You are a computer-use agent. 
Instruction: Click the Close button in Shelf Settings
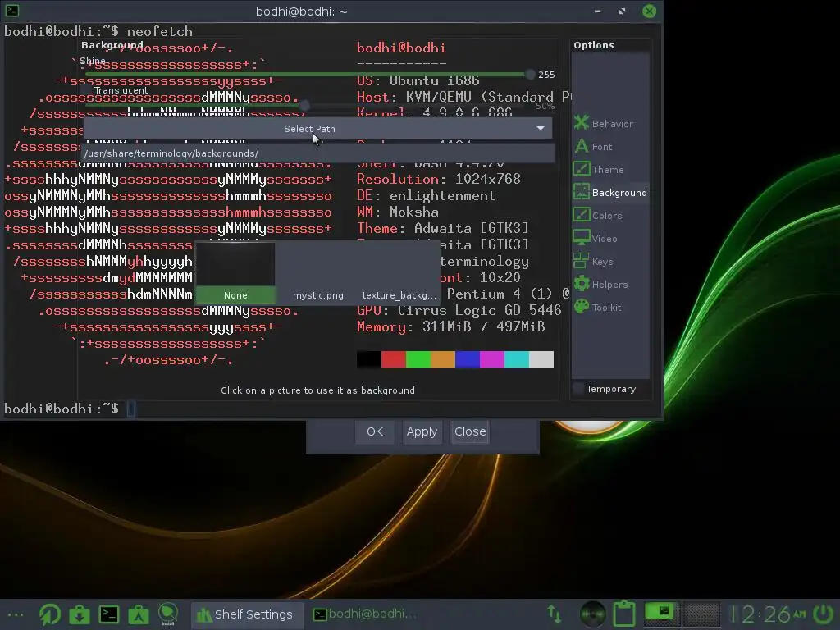(470, 431)
